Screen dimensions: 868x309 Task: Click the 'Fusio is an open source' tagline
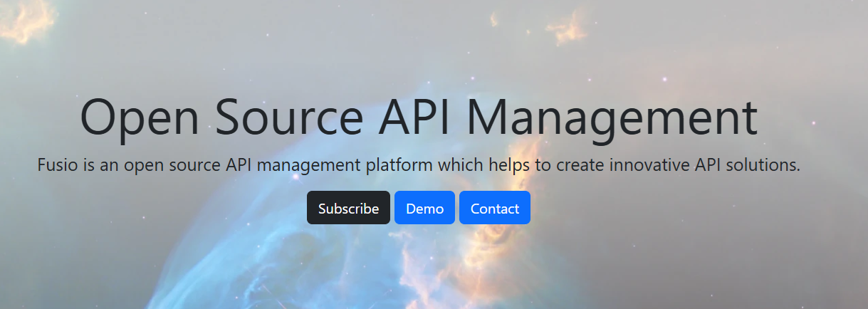click(419, 165)
